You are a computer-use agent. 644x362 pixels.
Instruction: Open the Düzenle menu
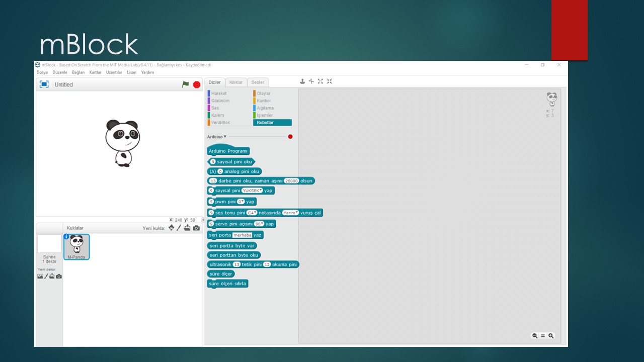tap(60, 72)
